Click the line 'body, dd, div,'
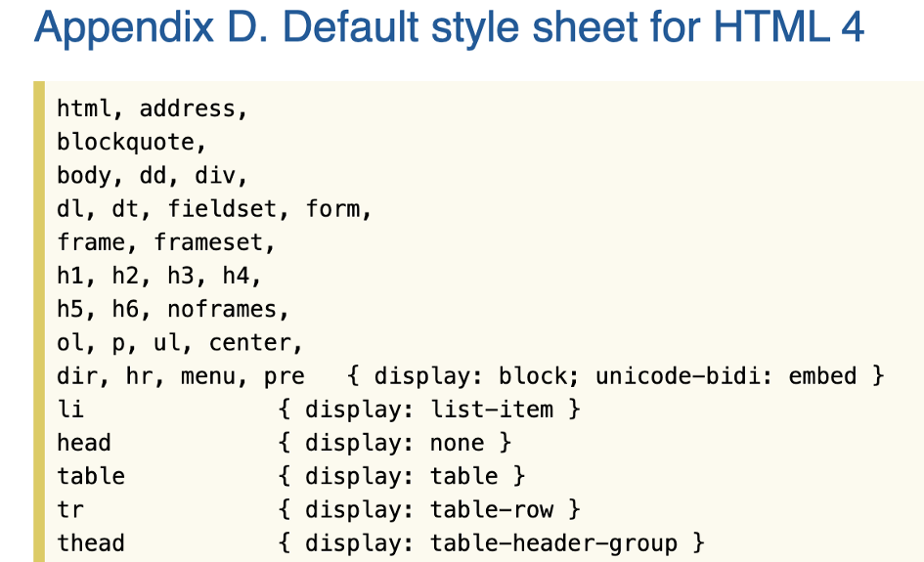This screenshot has height=562, width=924. pyautogui.click(x=152, y=176)
